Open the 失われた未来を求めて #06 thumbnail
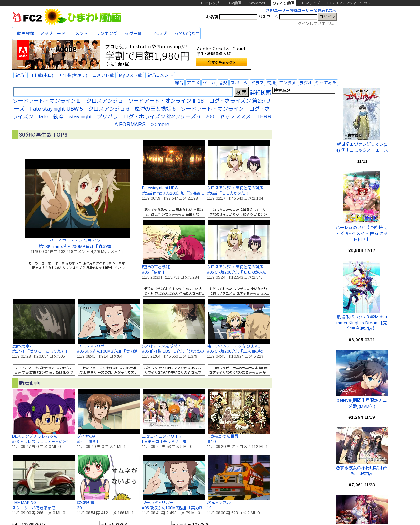Screen dimensions: 420x525 click(174, 321)
